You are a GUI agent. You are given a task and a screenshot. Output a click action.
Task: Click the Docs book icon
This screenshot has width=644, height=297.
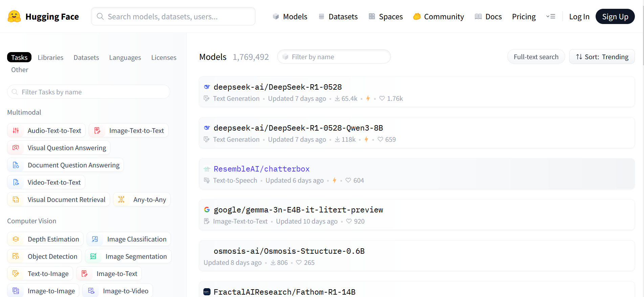click(x=478, y=17)
